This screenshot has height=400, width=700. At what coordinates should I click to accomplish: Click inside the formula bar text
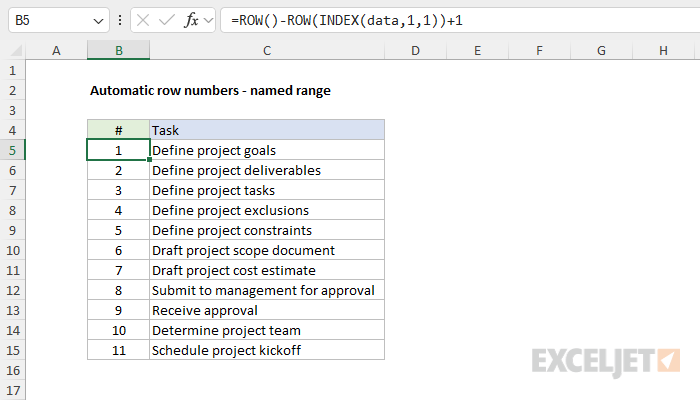pos(347,21)
